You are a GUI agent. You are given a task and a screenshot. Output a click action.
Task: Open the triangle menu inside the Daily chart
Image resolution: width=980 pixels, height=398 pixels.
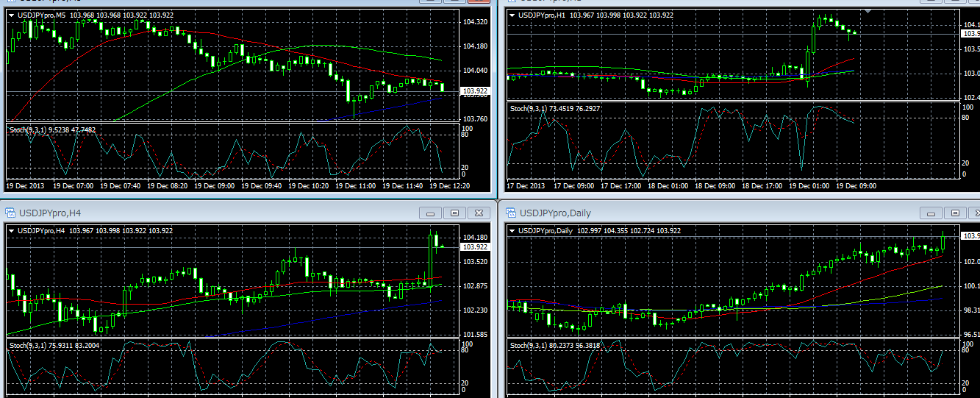(x=512, y=231)
